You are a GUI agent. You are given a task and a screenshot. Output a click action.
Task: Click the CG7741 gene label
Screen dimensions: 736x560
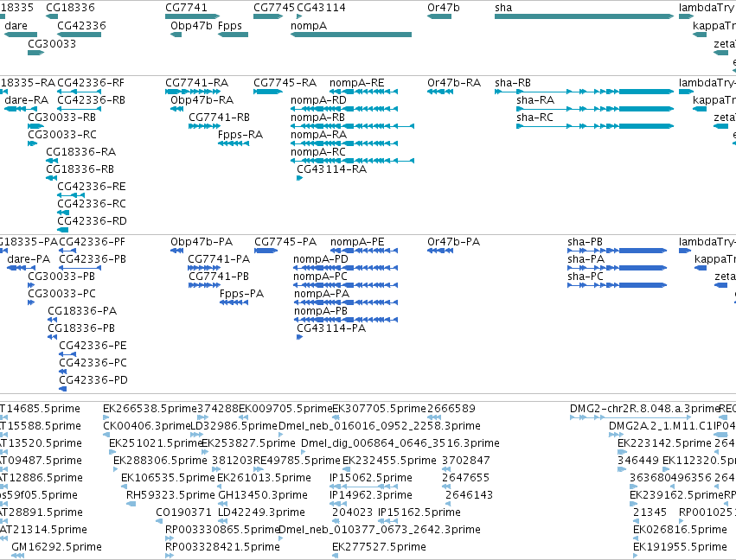click(x=186, y=8)
